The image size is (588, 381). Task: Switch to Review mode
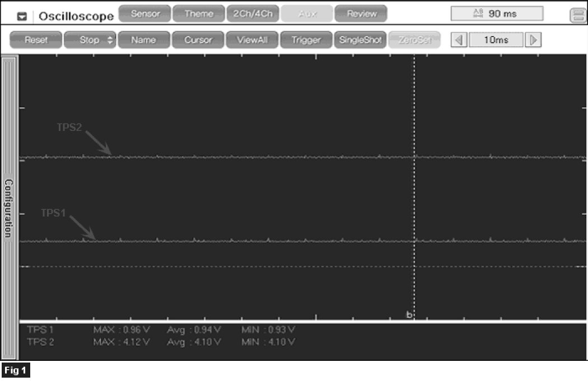(x=361, y=14)
